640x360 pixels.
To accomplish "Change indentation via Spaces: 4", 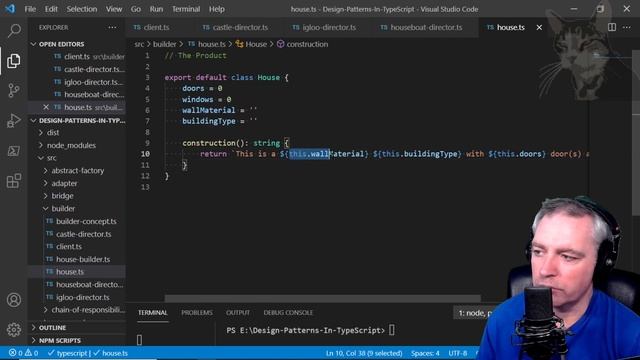I will coord(425,353).
